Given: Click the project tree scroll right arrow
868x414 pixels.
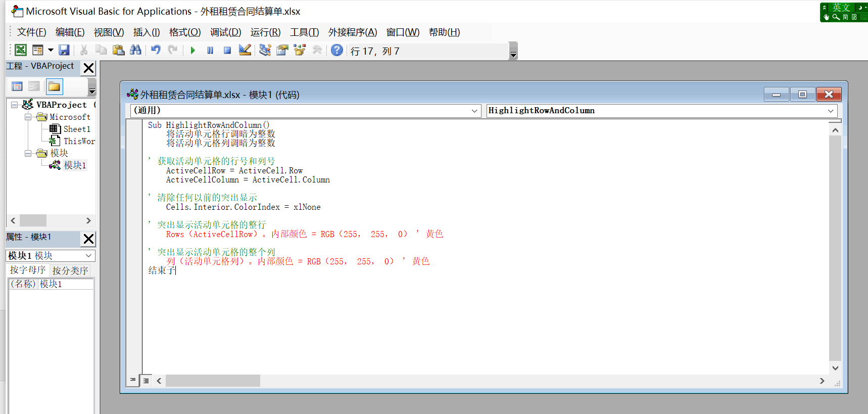Looking at the screenshot, I should (x=88, y=220).
